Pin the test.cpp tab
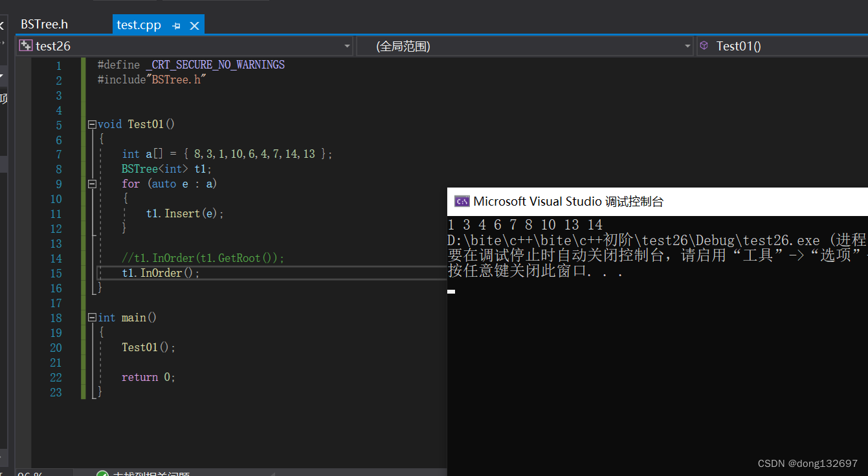 pyautogui.click(x=176, y=26)
